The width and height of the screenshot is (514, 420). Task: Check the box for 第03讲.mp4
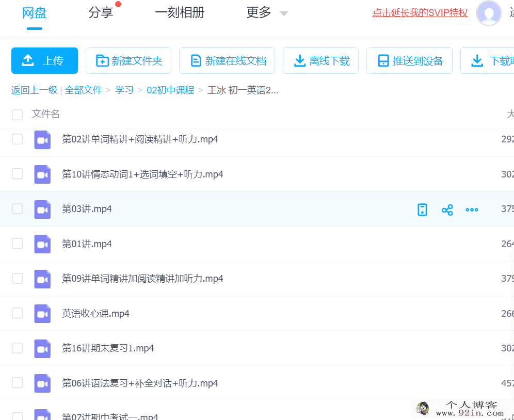click(x=18, y=208)
